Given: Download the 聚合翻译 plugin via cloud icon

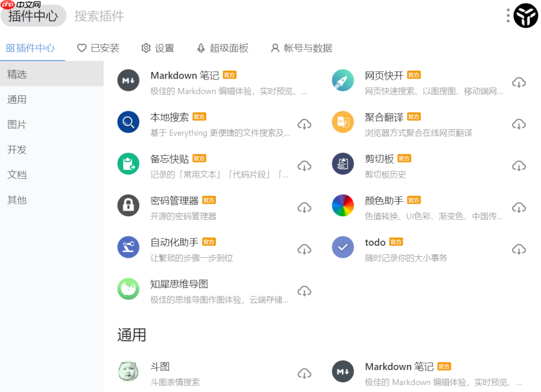Looking at the screenshot, I should tap(519, 124).
